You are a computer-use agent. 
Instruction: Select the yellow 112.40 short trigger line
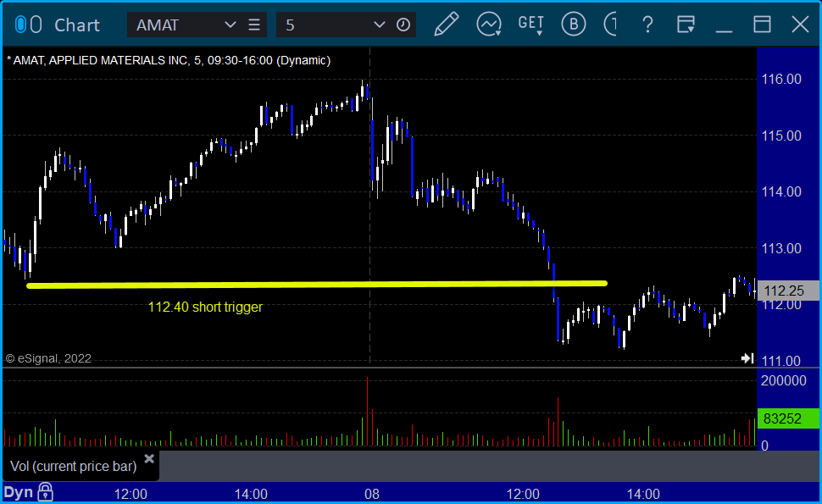tap(317, 285)
